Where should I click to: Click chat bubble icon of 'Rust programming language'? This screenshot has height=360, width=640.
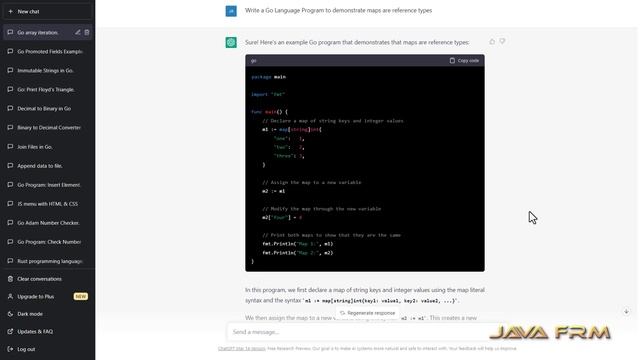pyautogui.click(x=10, y=261)
